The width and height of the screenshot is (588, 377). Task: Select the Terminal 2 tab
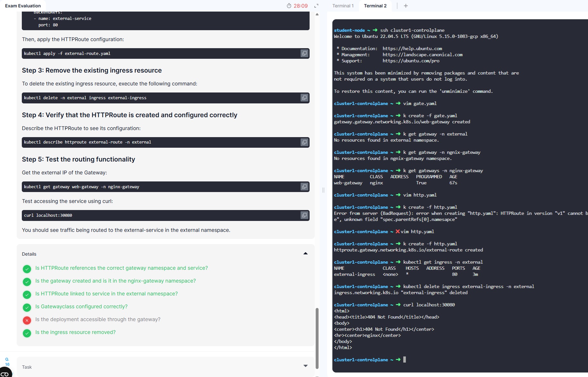pos(375,6)
